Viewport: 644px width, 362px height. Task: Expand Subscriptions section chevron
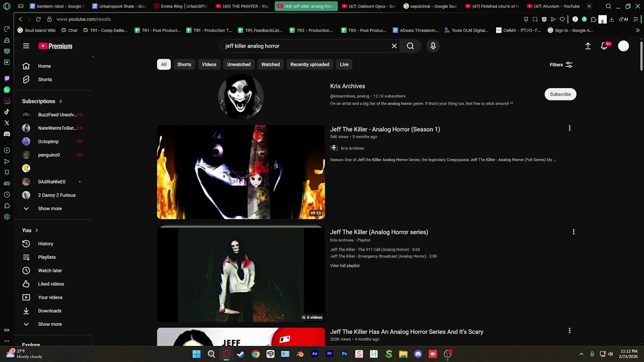[x=60, y=101]
